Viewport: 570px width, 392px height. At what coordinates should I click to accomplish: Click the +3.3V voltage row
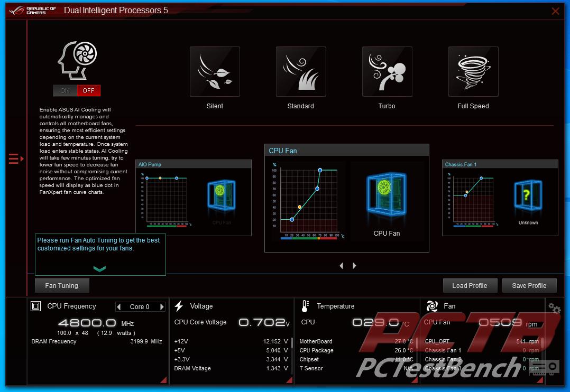231,359
